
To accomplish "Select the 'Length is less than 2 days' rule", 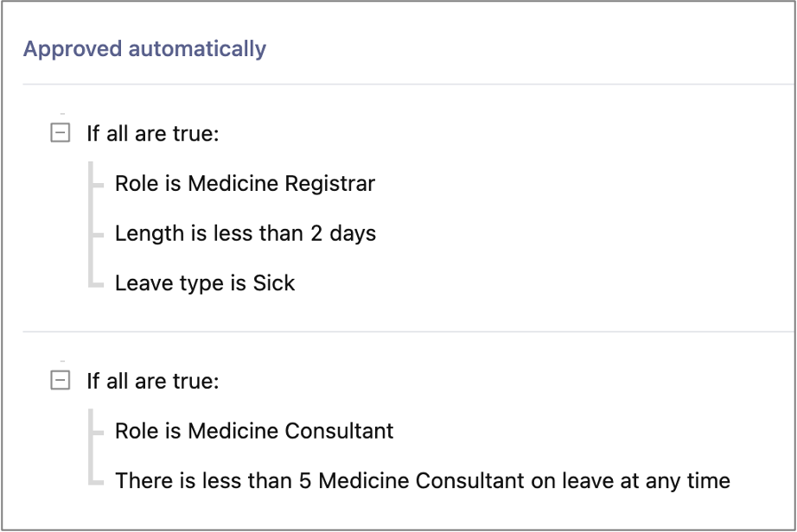I will (x=245, y=233).
